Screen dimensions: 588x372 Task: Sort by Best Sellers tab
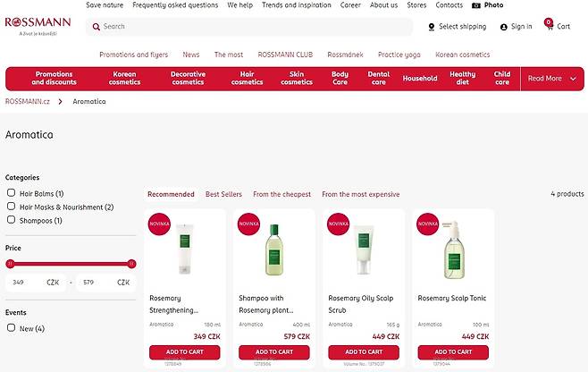point(223,194)
